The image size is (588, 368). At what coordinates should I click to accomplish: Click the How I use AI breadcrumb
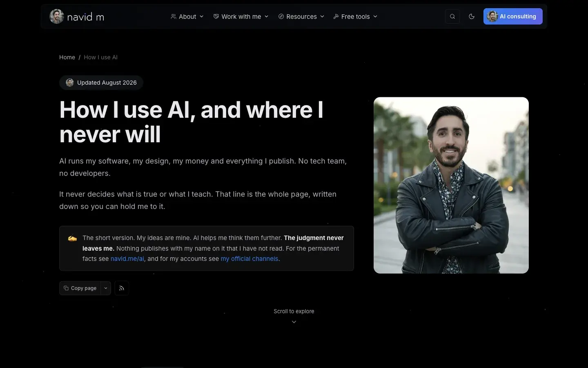coord(100,57)
